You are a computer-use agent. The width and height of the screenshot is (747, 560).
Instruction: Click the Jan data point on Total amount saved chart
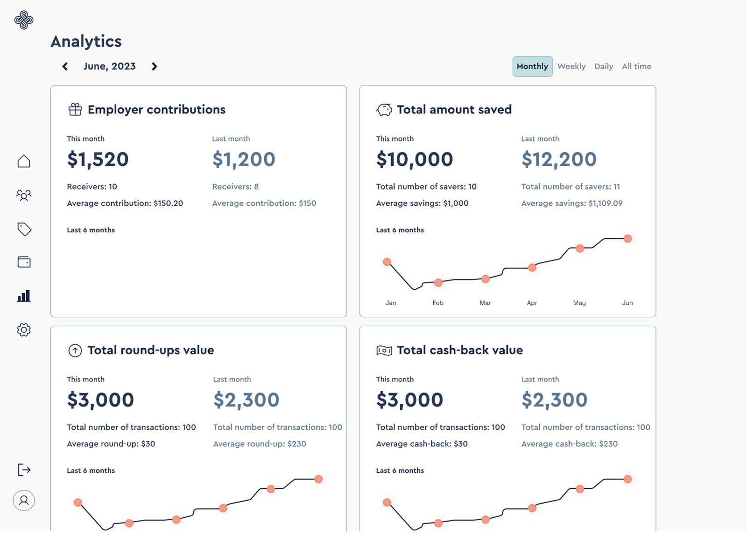pyautogui.click(x=387, y=262)
